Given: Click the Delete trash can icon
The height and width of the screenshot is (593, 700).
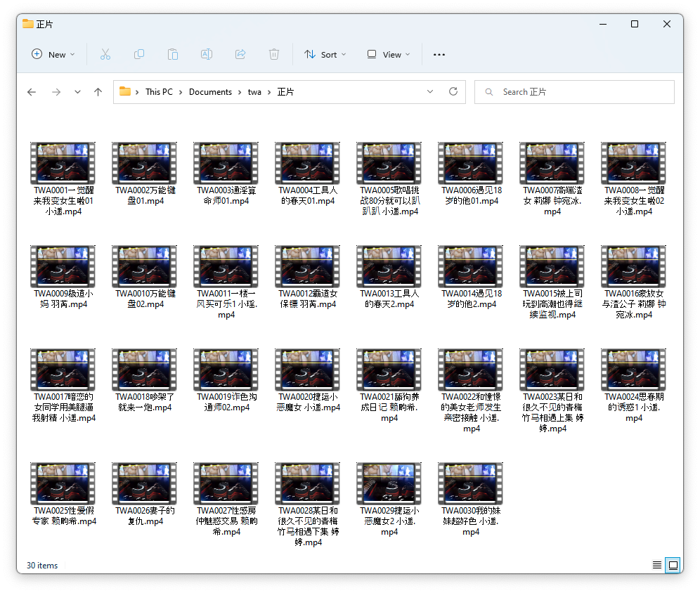Looking at the screenshot, I should coord(274,54).
